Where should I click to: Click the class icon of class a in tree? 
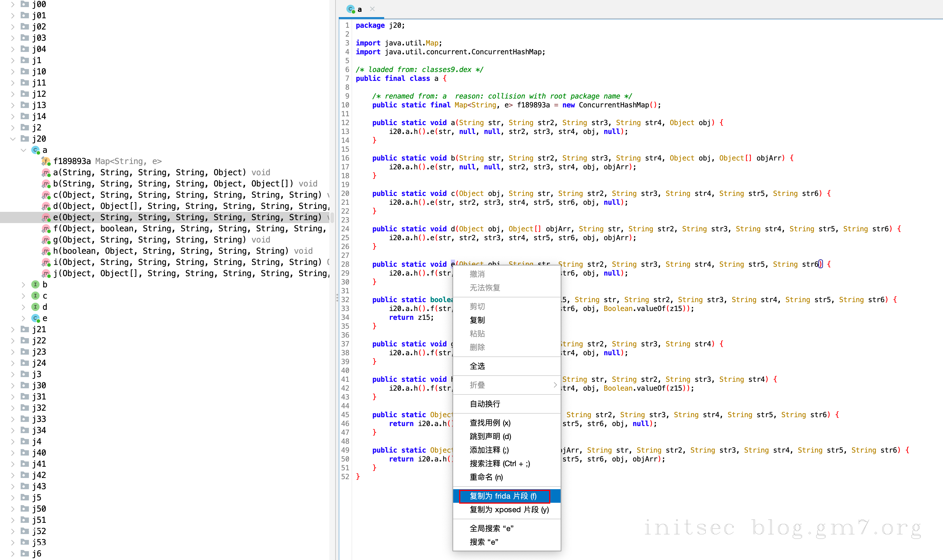click(x=35, y=150)
